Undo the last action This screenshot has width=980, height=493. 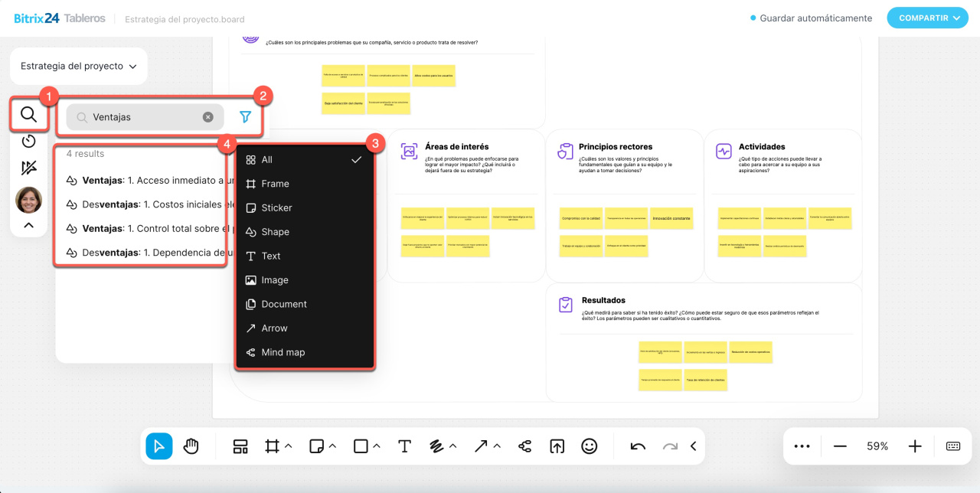[638, 446]
